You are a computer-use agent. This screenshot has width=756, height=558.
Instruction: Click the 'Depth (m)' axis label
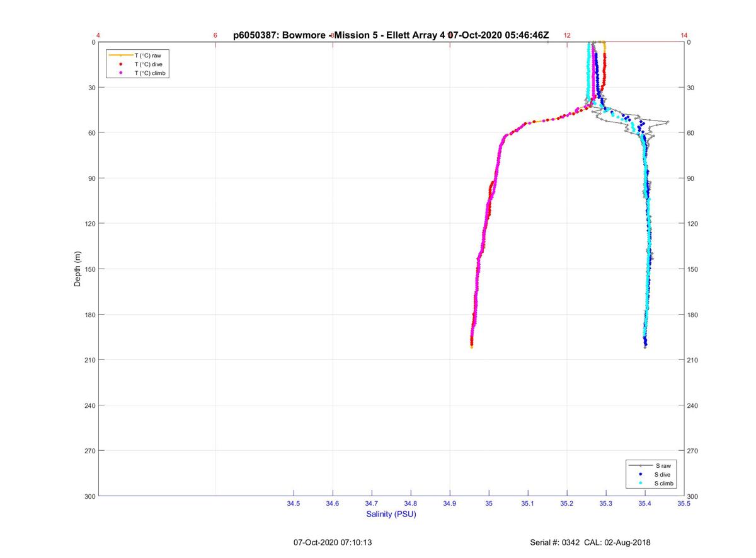[77, 269]
